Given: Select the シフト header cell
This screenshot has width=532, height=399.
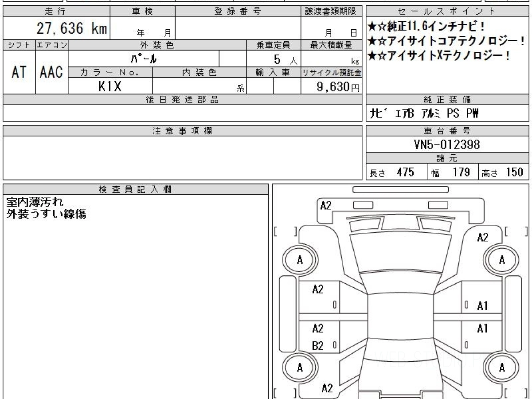Looking at the screenshot, I should tap(19, 45).
